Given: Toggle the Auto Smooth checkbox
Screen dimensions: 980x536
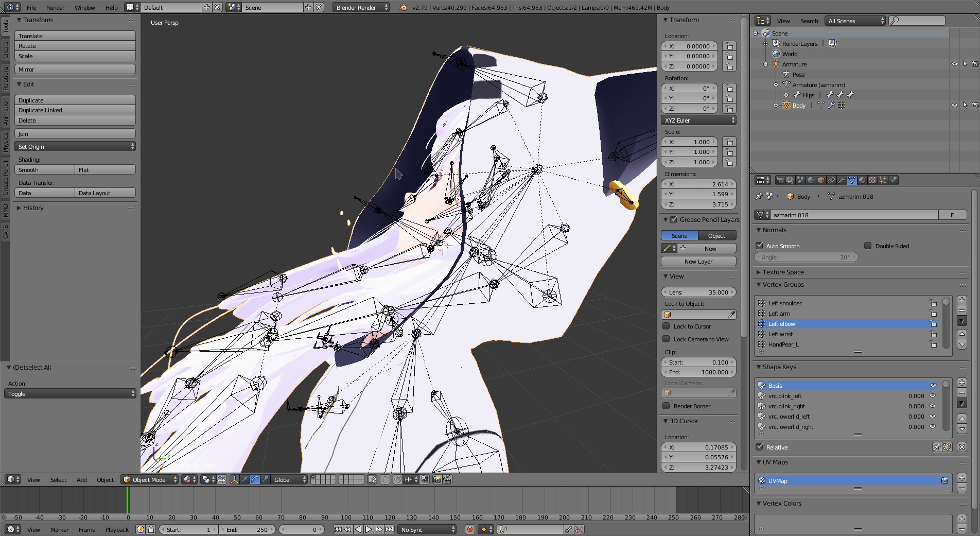Looking at the screenshot, I should [x=760, y=246].
